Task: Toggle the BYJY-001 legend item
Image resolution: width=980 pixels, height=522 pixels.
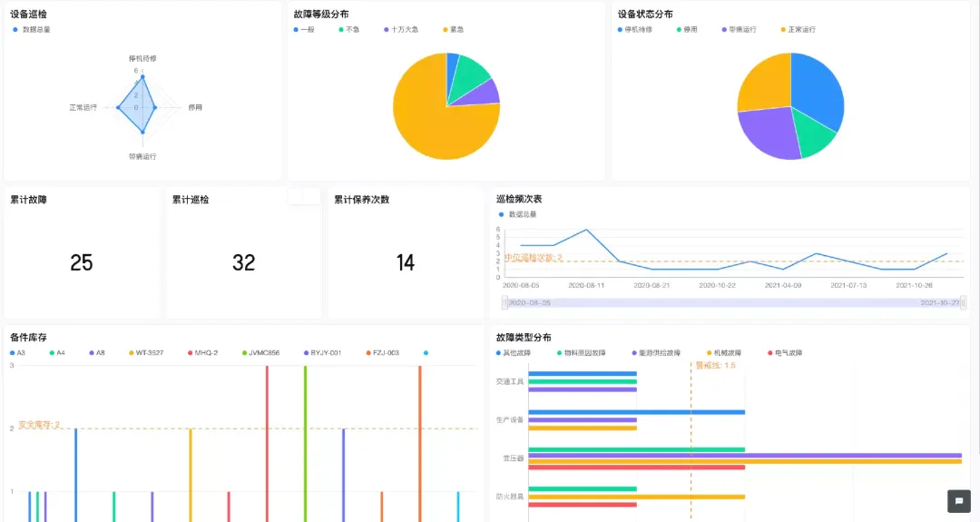Action: [x=322, y=352]
